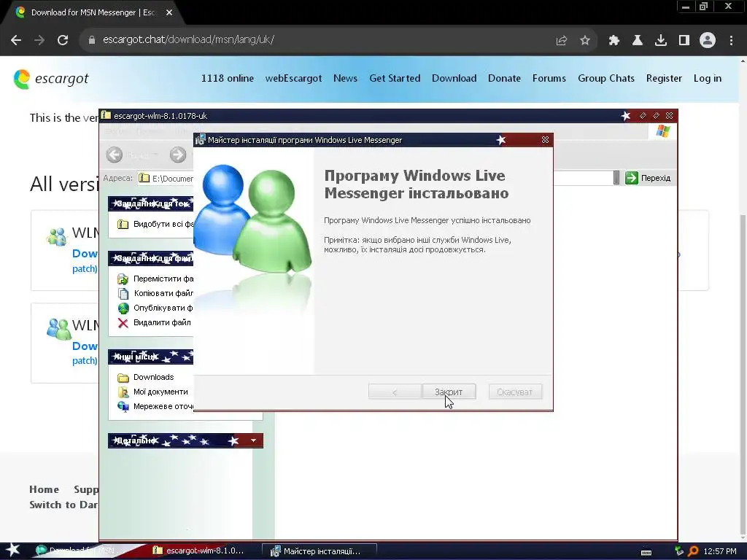
Task: Bookmark this page with the star icon
Action: pyautogui.click(x=585, y=40)
